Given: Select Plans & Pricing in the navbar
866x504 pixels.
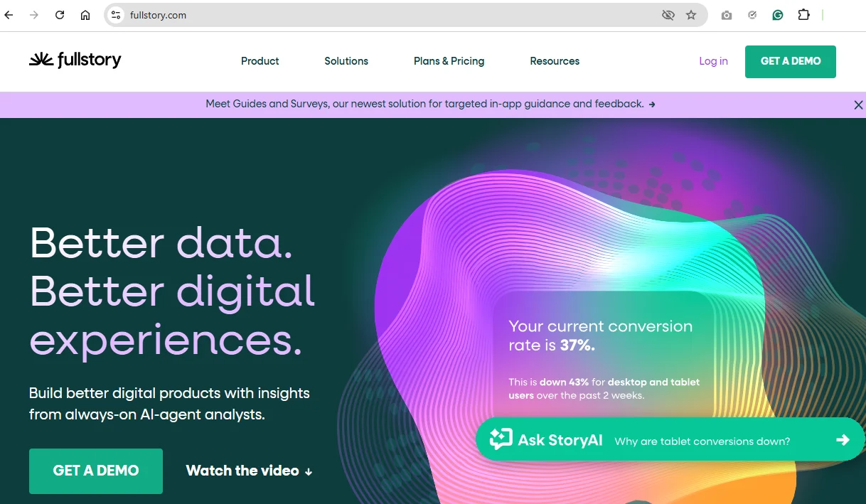Looking at the screenshot, I should click(x=449, y=61).
